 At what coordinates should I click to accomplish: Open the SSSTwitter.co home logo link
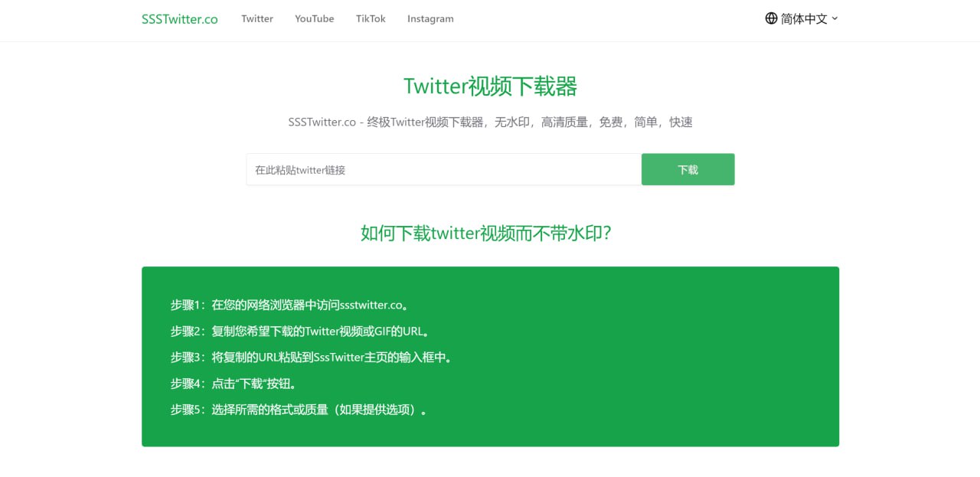click(180, 19)
